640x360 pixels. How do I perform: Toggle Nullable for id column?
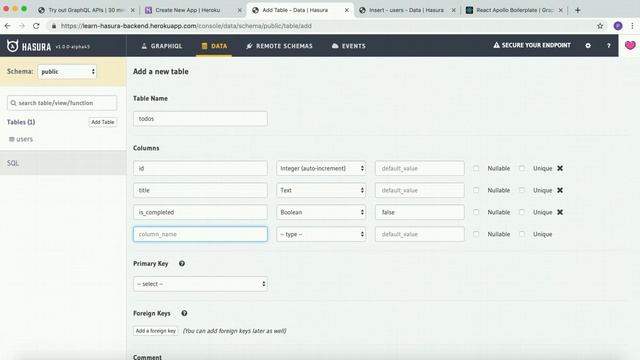tap(476, 168)
